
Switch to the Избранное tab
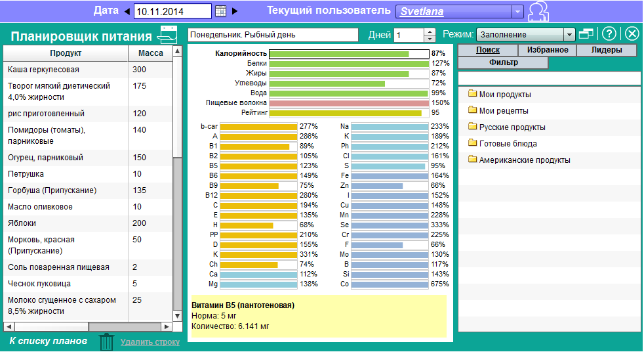coord(547,50)
